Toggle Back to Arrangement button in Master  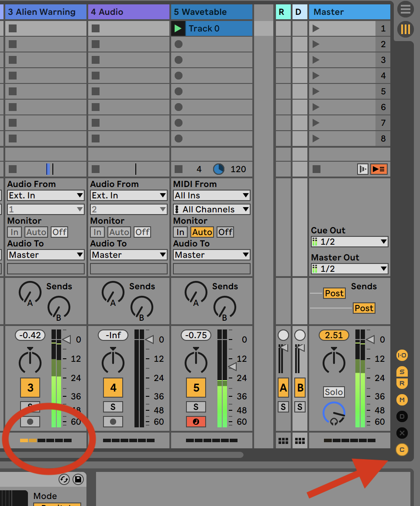(379, 169)
